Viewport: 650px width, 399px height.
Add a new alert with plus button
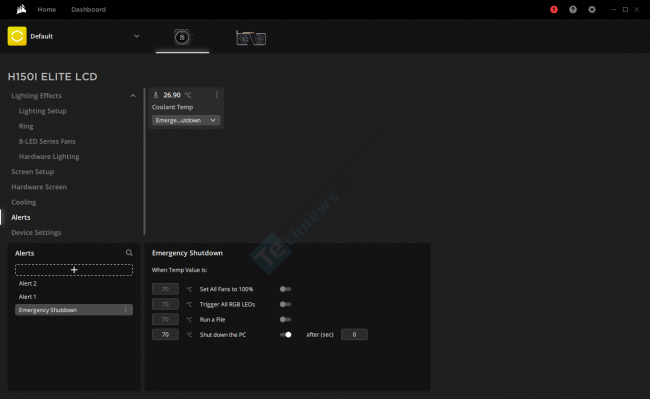click(74, 270)
